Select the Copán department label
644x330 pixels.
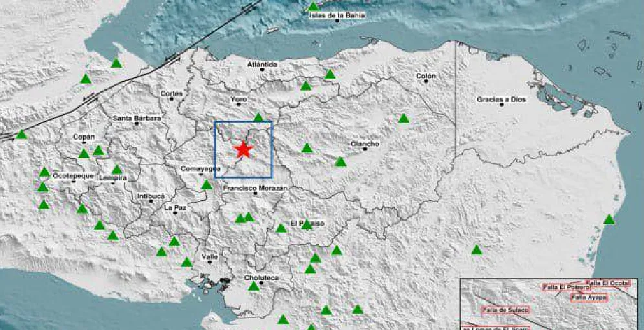[x=84, y=137]
